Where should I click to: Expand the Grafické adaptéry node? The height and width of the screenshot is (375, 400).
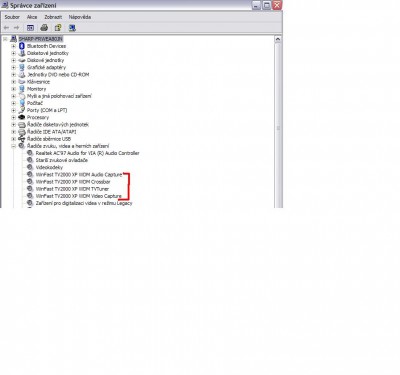[x=14, y=67]
